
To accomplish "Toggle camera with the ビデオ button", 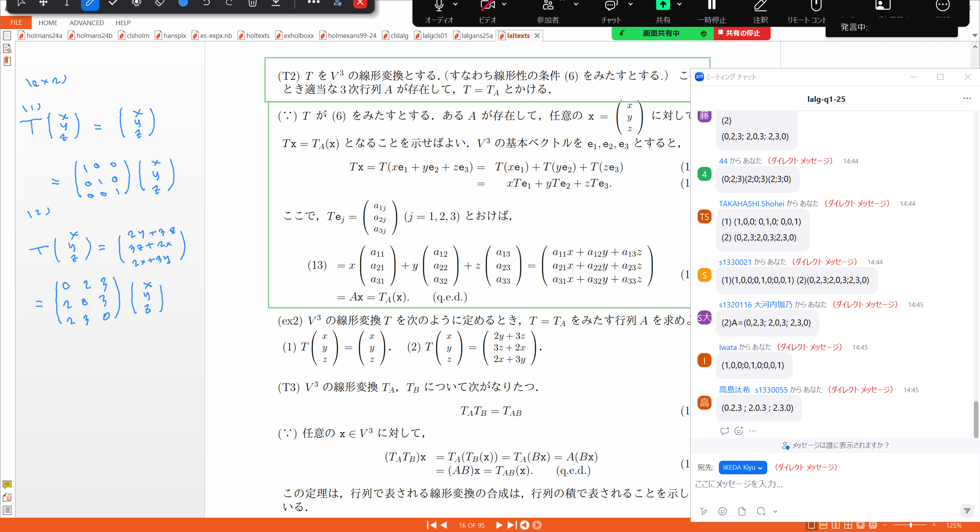I will 487,12.
